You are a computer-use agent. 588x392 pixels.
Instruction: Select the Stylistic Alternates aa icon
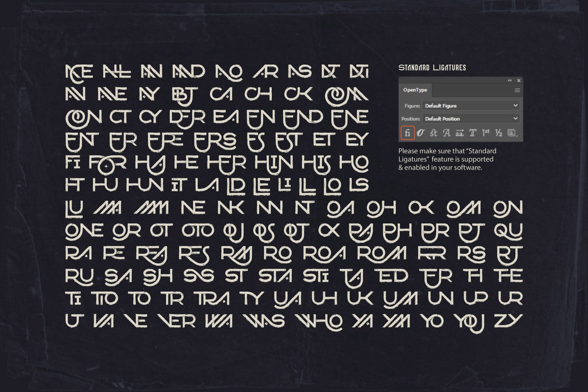tap(459, 133)
